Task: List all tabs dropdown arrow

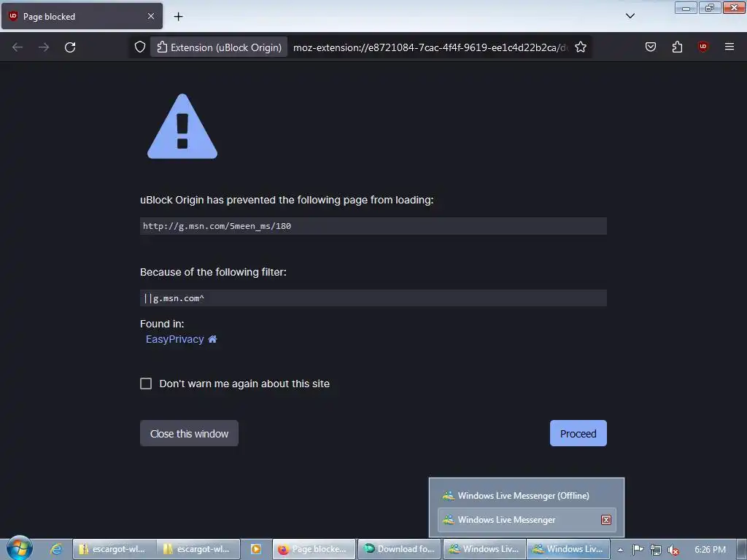Action: tap(630, 16)
